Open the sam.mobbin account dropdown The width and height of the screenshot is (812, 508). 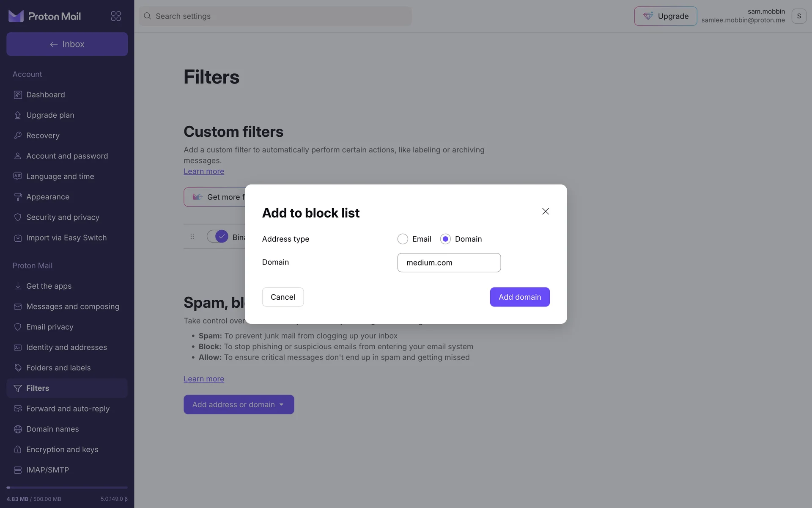[743, 16]
